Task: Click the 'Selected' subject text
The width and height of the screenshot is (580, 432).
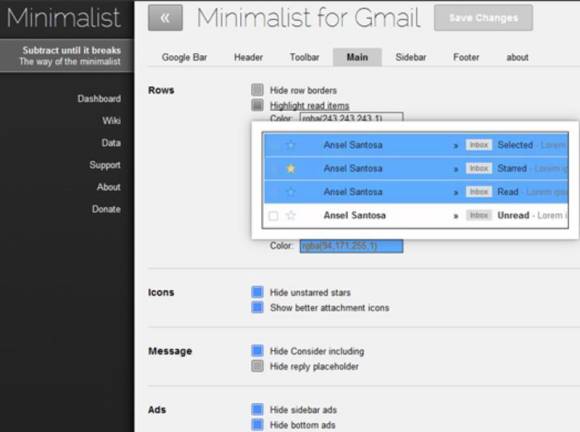Action: pos(515,145)
